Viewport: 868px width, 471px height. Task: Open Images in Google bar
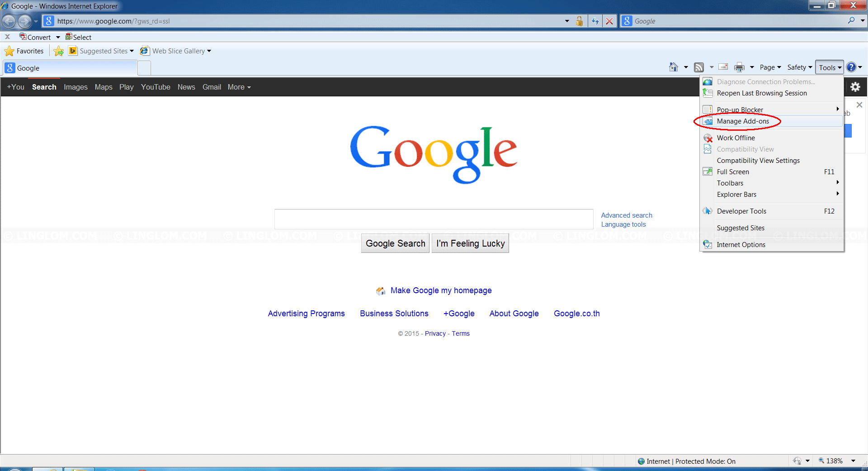point(75,87)
